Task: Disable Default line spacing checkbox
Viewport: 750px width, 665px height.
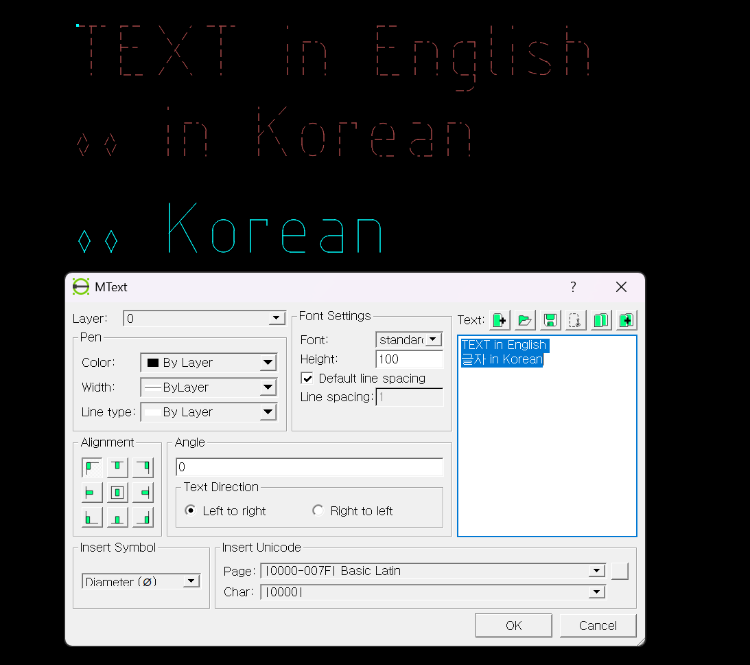Action: point(308,379)
